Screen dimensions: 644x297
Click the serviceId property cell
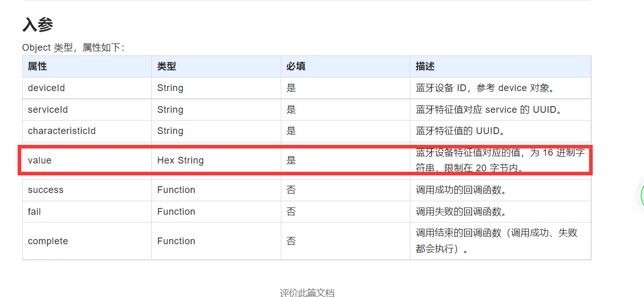pos(87,110)
